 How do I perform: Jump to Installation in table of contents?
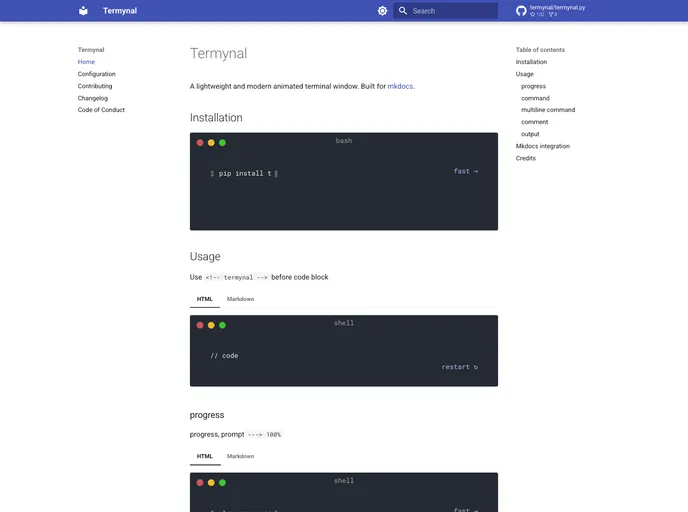(531, 62)
